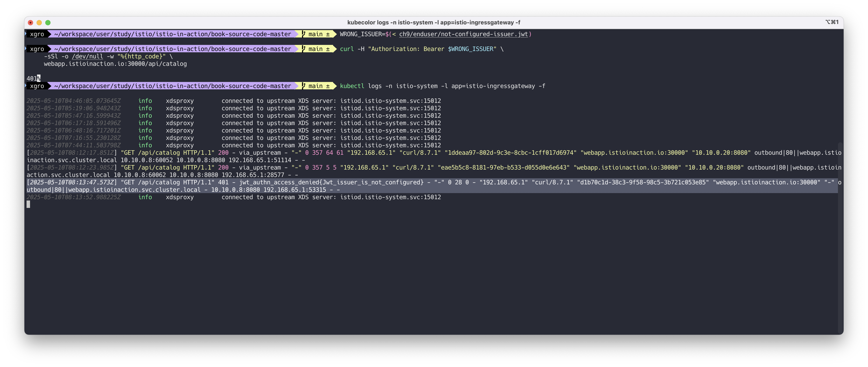Click '192.168.65.1:53315' in the highlighted line

[295, 190]
